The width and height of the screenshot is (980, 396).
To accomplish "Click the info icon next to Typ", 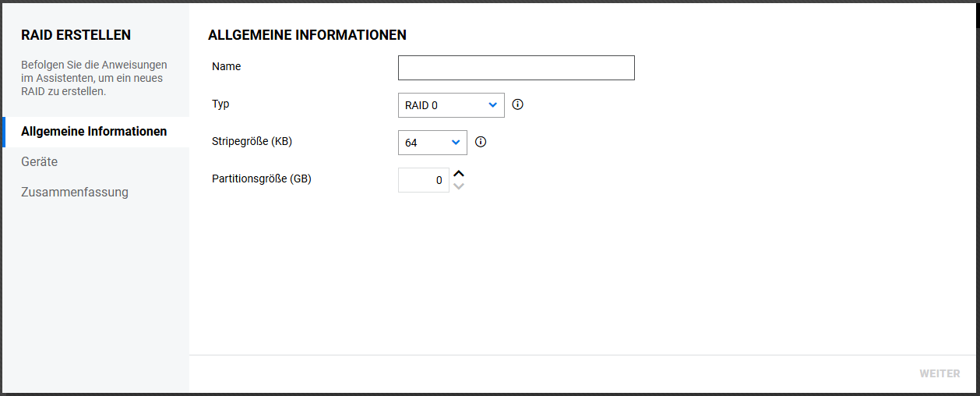I will 517,104.
